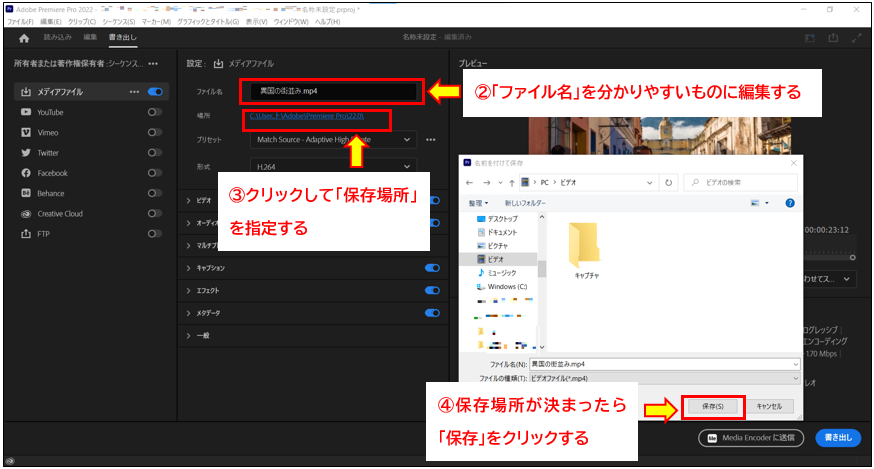
Task: Click the Premiere Pro title bar icon
Action: pos(9,9)
